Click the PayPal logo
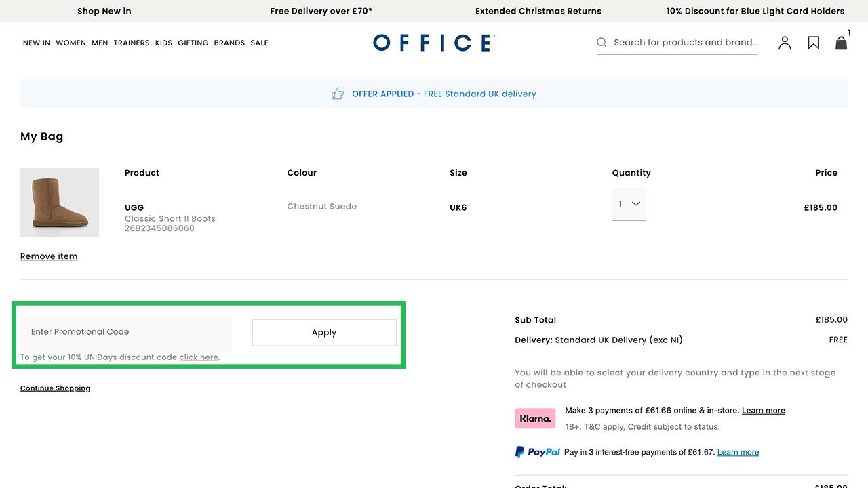 (538, 452)
